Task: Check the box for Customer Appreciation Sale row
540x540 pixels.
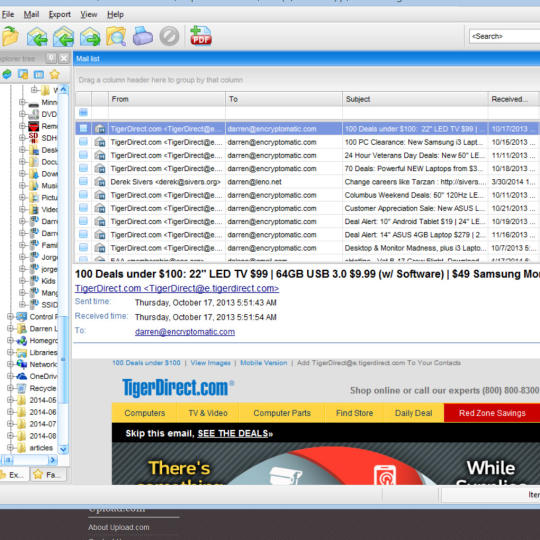Action: click(83, 208)
